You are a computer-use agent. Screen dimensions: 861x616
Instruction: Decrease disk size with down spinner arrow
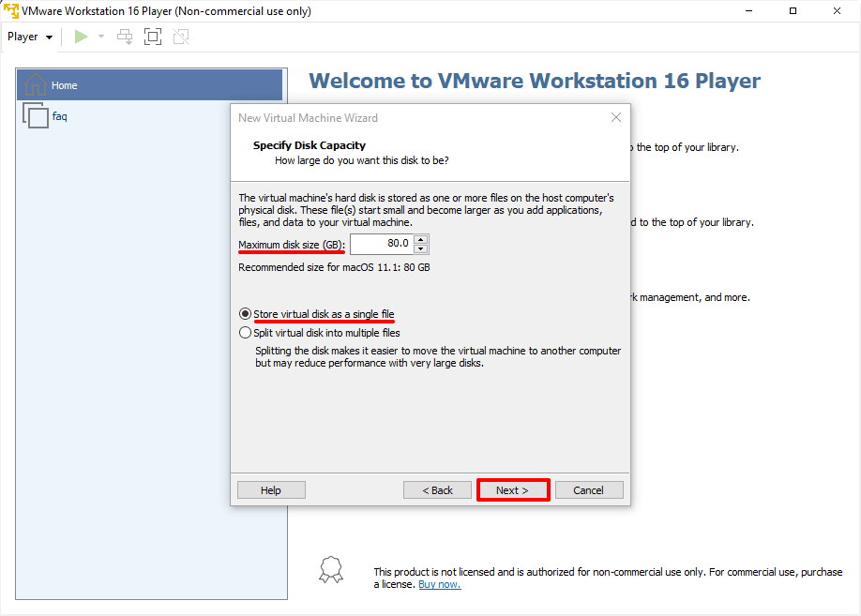pos(420,248)
